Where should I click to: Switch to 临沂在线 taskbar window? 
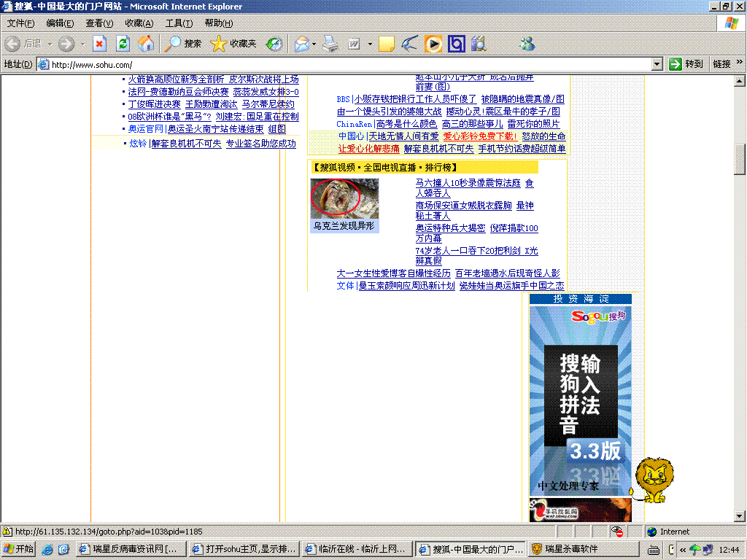click(357, 549)
